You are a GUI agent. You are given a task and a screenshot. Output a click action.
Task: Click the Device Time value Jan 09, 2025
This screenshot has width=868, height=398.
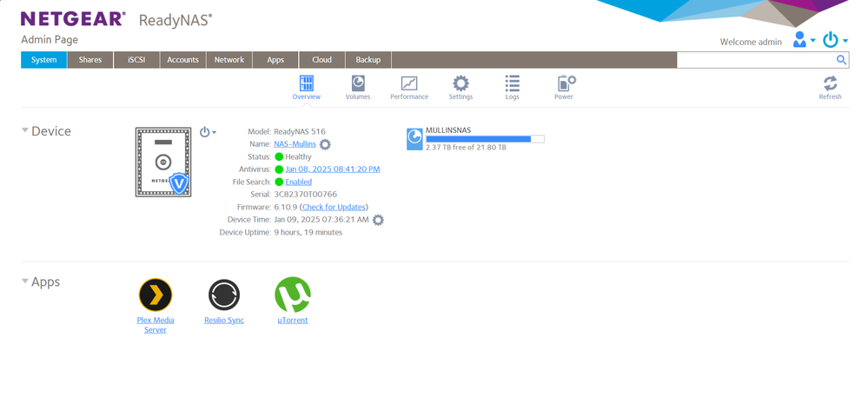pos(321,220)
